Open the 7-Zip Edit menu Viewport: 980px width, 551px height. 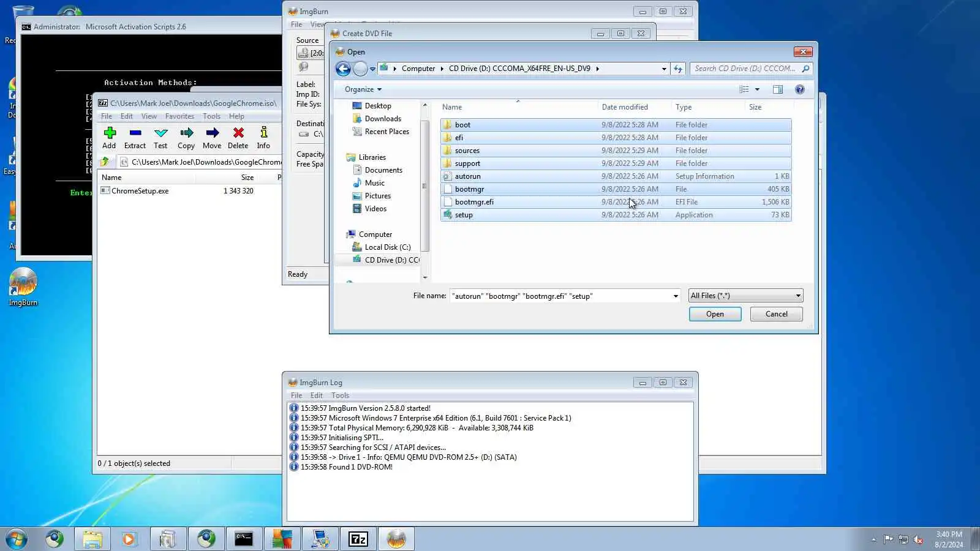click(127, 116)
